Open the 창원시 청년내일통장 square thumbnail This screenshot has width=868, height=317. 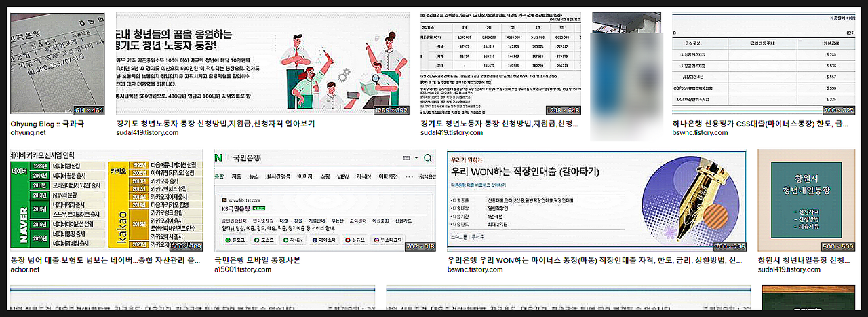(807, 201)
